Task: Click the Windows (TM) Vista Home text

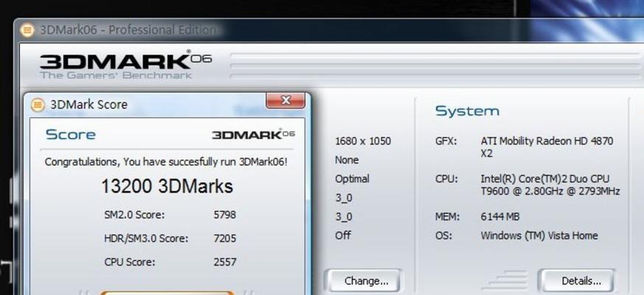Action: point(539,235)
